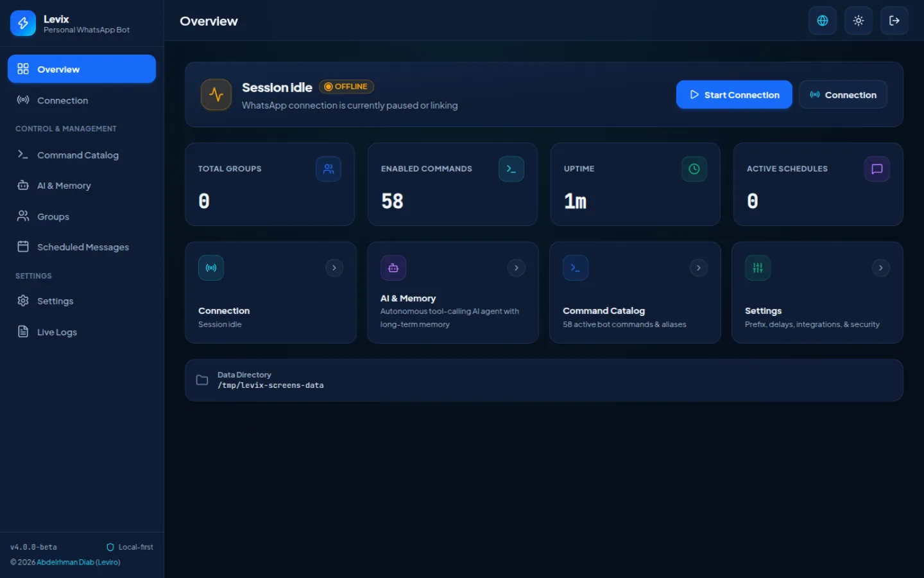Click the /tmp/levix-screens-data directory path
The width and height of the screenshot is (924, 578).
tap(271, 385)
